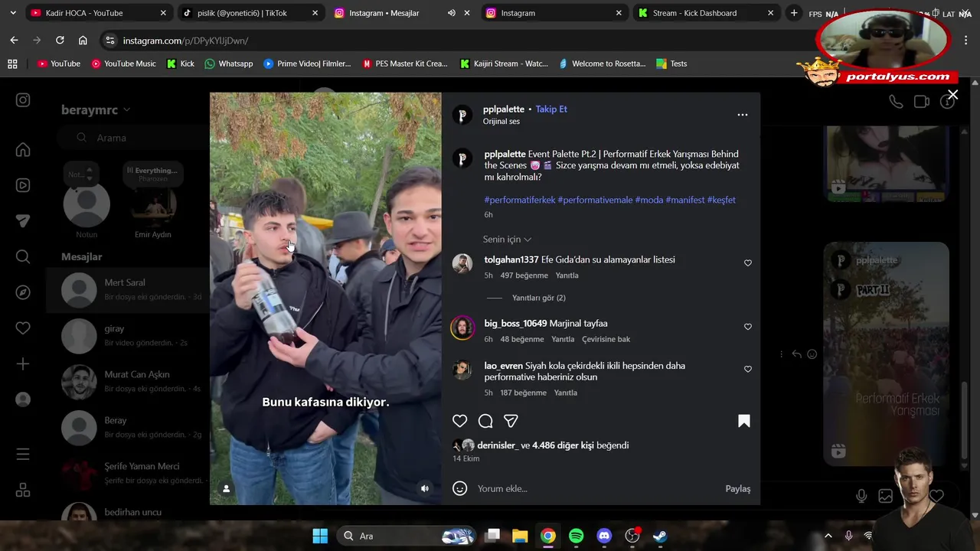980x551 pixels.
Task: Click the Create plus icon in sidebar
Action: [x=23, y=364]
